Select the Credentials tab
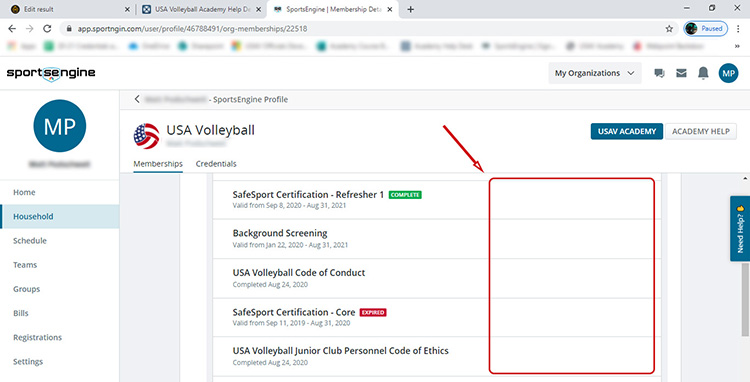This screenshot has width=750, height=382. [x=216, y=164]
